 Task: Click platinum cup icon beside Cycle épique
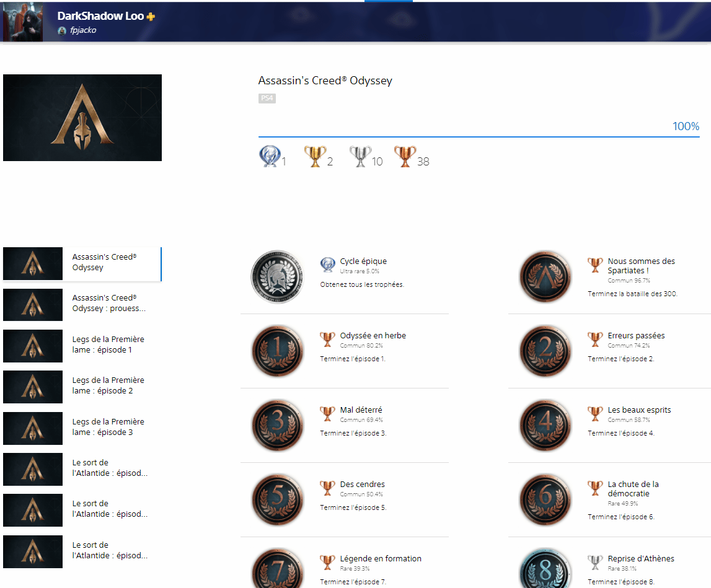pyautogui.click(x=327, y=265)
